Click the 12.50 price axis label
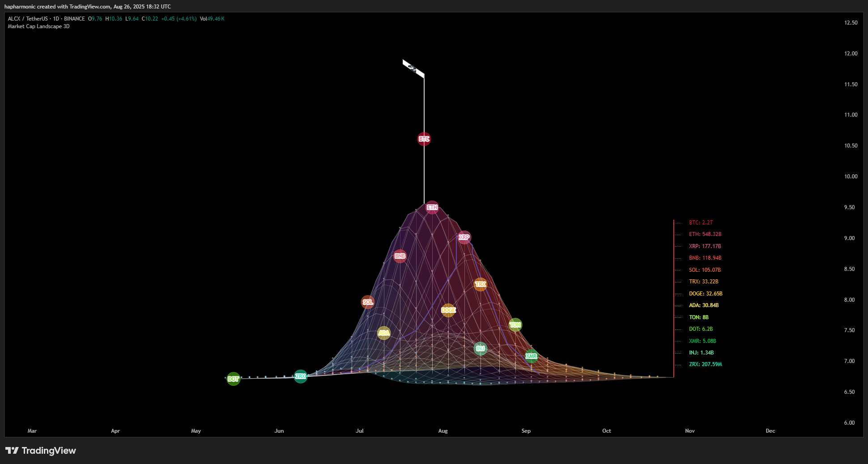 pos(851,23)
